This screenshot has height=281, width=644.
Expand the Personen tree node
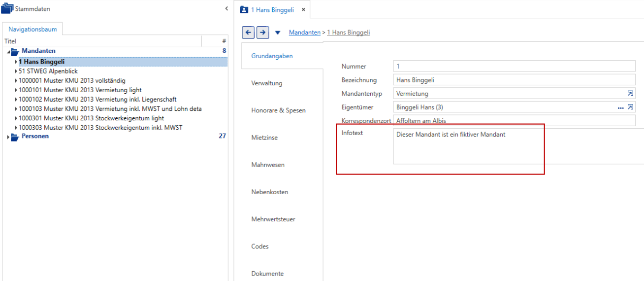[x=8, y=137]
